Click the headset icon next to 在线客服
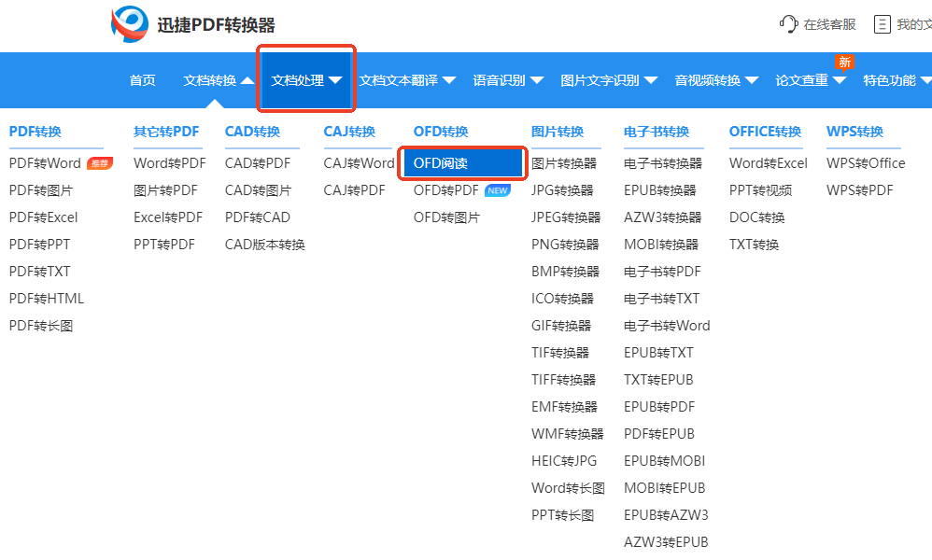932x560 pixels. 787,24
